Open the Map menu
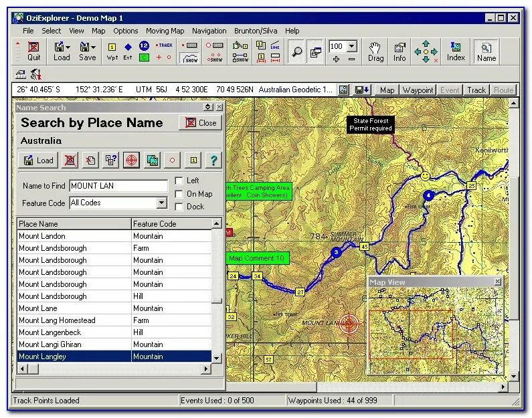Image resolution: width=532 pixels, height=418 pixels. (98, 31)
